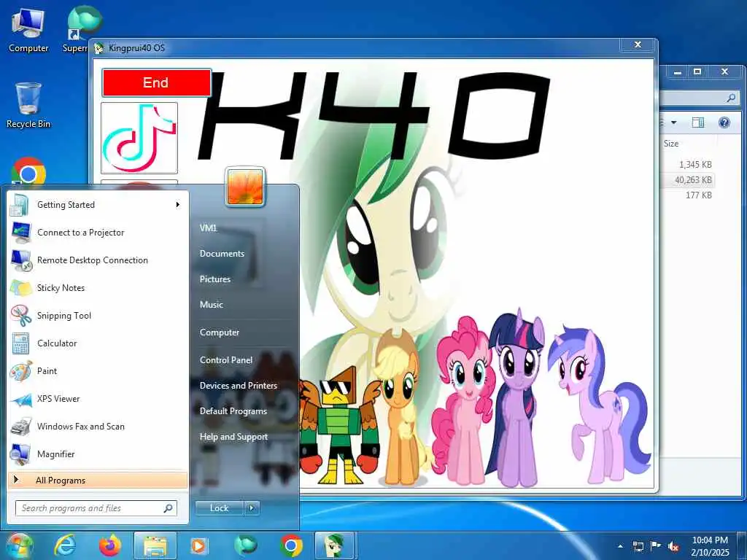Select the Recycle Bin desktop icon
Viewport: 747px width, 560px height.
pyautogui.click(x=28, y=106)
